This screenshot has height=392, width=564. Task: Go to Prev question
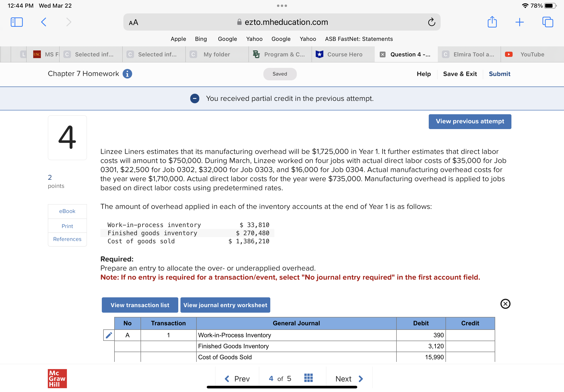(x=237, y=378)
